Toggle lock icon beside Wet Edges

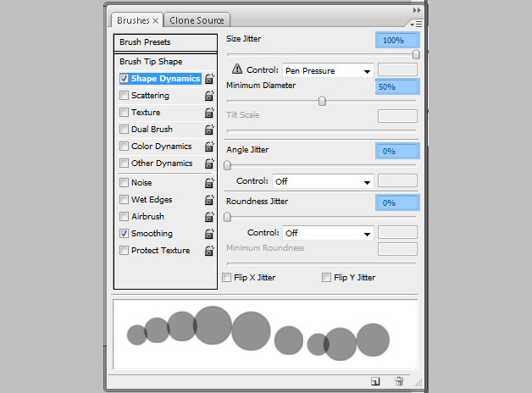pos(209,200)
